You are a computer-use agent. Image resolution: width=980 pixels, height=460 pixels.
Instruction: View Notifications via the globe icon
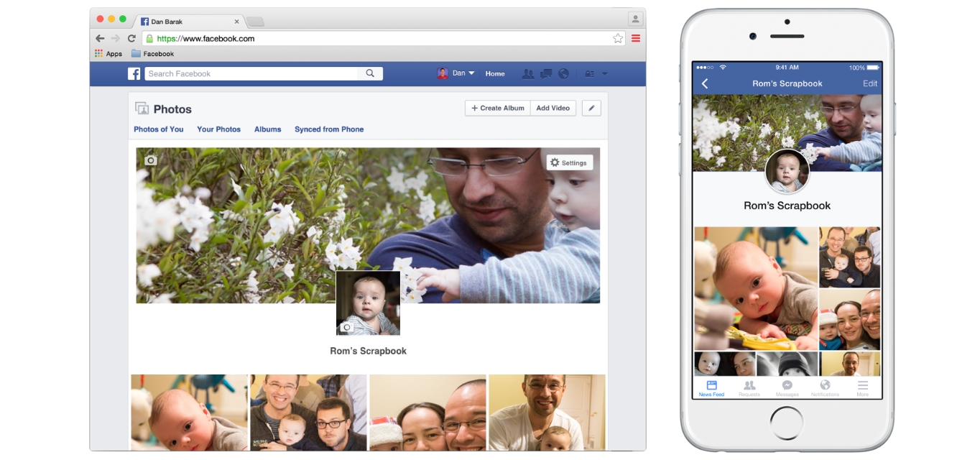coord(564,73)
